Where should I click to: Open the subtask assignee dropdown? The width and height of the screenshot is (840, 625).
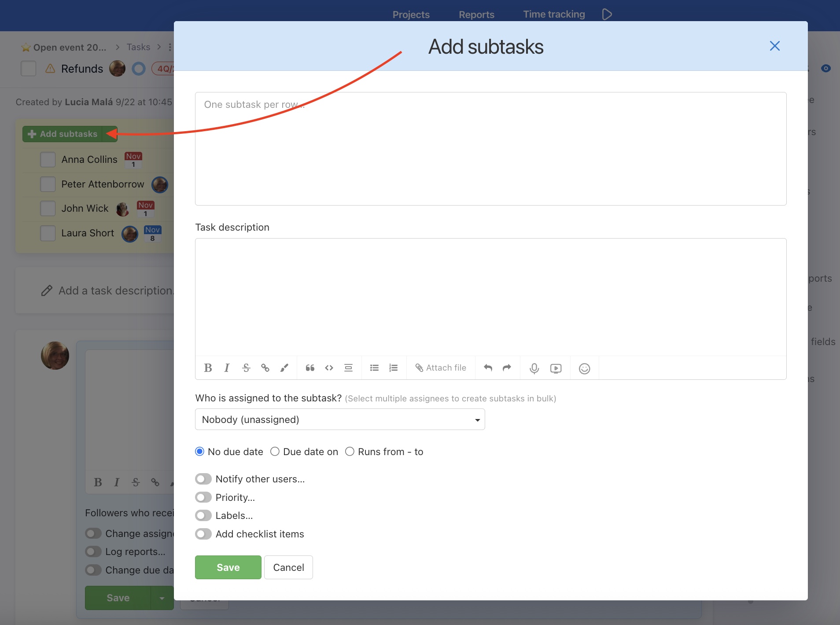pyautogui.click(x=339, y=419)
